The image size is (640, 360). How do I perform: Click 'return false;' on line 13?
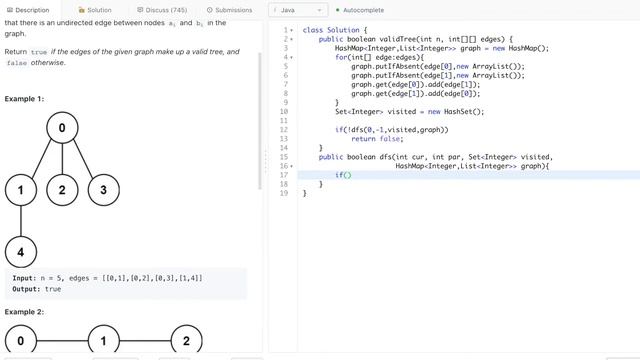point(377,139)
